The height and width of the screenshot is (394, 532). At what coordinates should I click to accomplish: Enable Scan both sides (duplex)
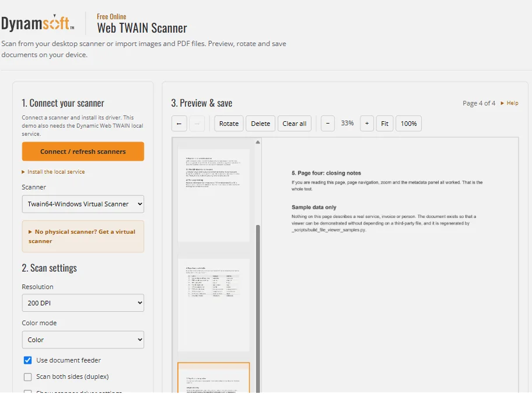coord(28,377)
